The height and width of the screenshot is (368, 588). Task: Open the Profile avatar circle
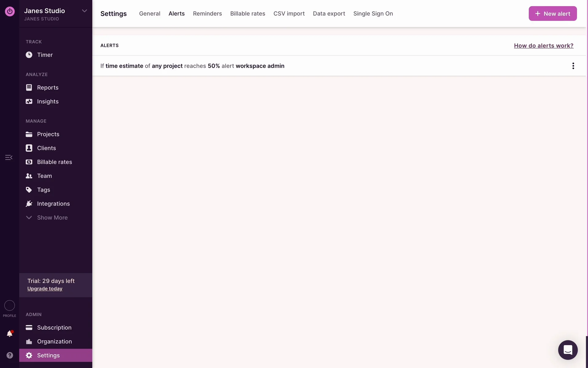9,305
